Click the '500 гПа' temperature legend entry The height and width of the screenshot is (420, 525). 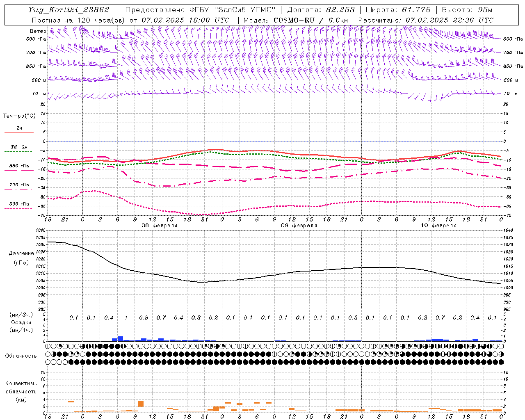[x=19, y=204]
